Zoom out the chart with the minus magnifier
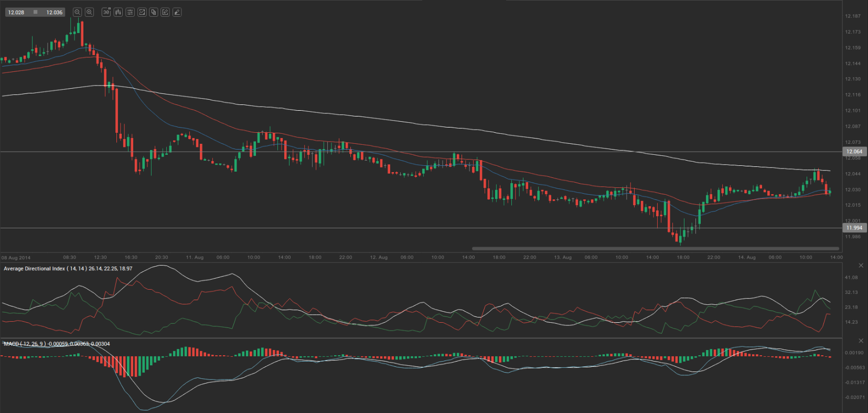This screenshot has height=413, width=868. click(77, 12)
